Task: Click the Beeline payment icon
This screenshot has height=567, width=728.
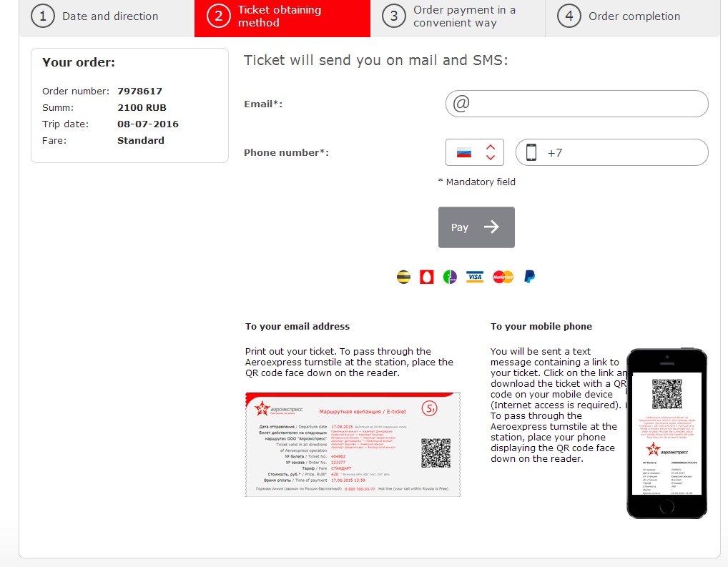Action: click(x=403, y=277)
